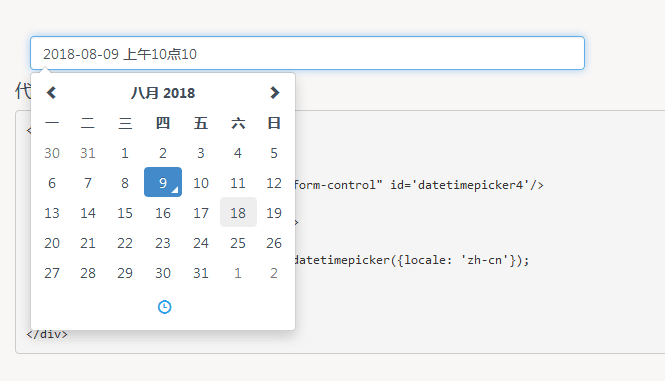Click the closing </div> code line
Image resolution: width=665 pixels, height=381 pixels.
(x=47, y=334)
